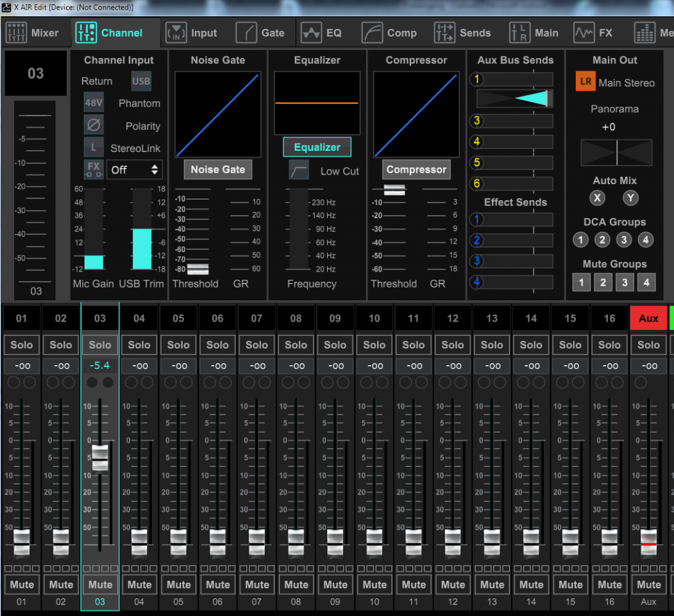This screenshot has width=674, height=616.
Task: Click the Panorama pan control
Action: [x=616, y=153]
